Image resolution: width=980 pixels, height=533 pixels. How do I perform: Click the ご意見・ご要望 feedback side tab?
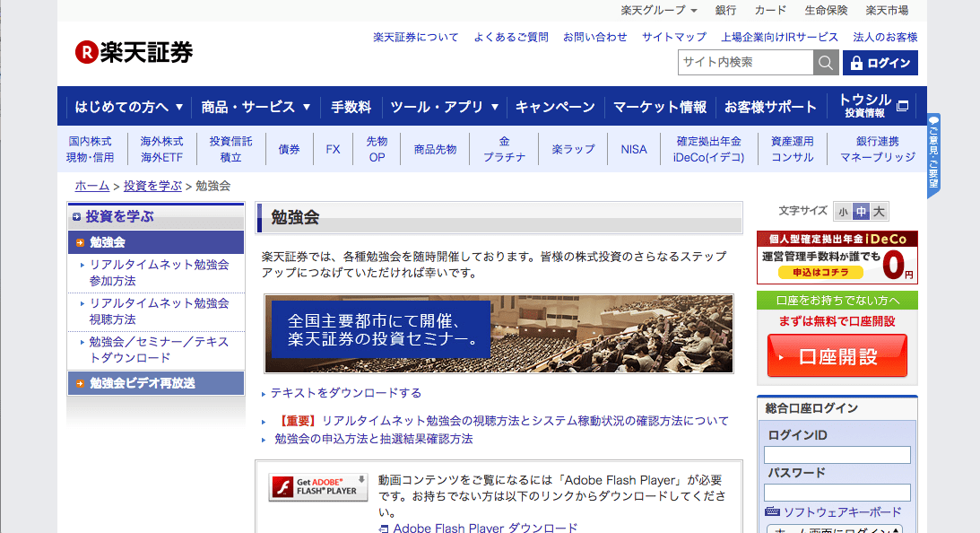pos(933,154)
